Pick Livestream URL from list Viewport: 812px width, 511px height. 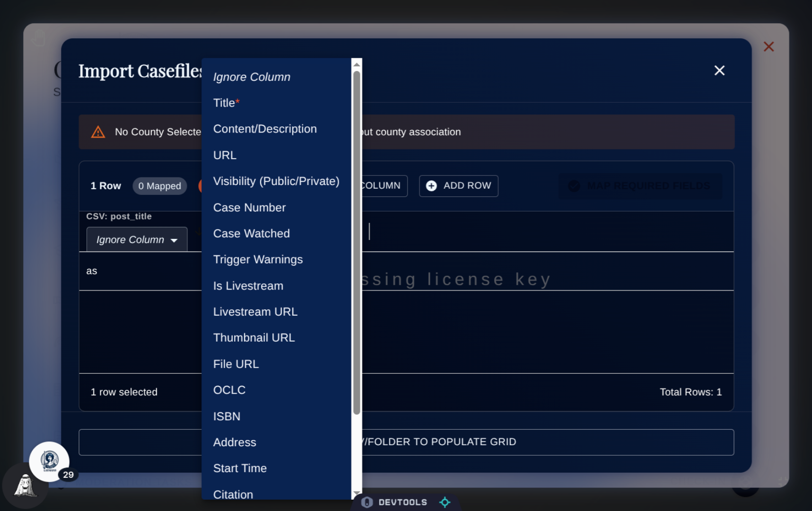[x=276, y=312]
